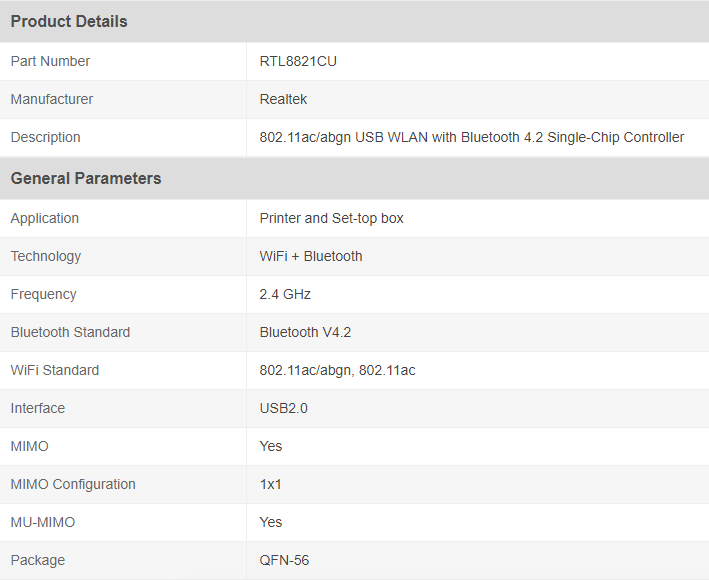Click the 802.11ac/abgn USB WLAN description text

[x=472, y=137]
